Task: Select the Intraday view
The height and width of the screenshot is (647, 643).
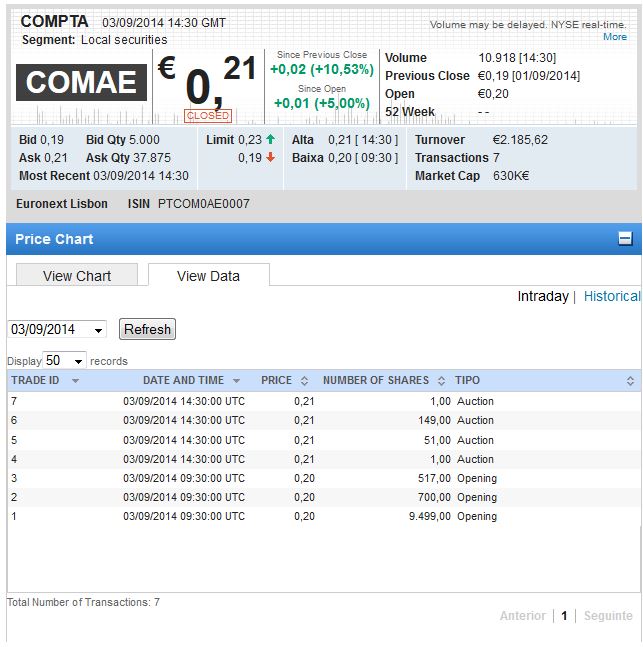Action: pyautogui.click(x=543, y=296)
